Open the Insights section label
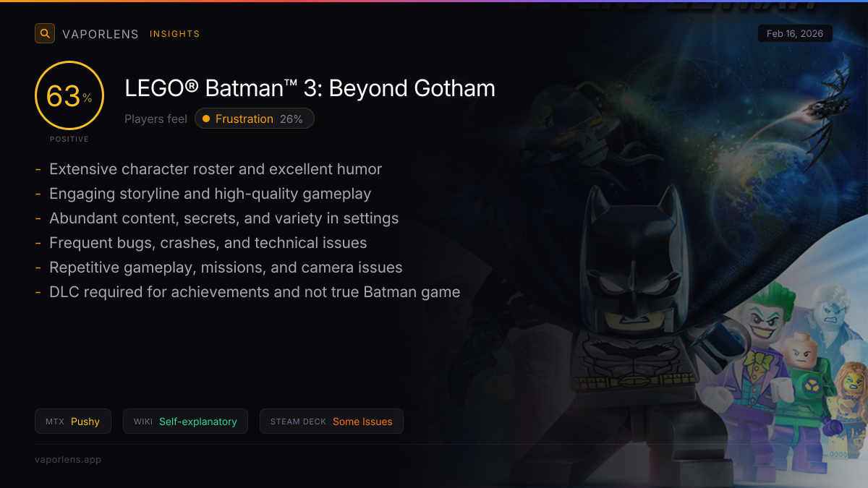Image resolution: width=868 pixels, height=488 pixels. pyautogui.click(x=174, y=34)
